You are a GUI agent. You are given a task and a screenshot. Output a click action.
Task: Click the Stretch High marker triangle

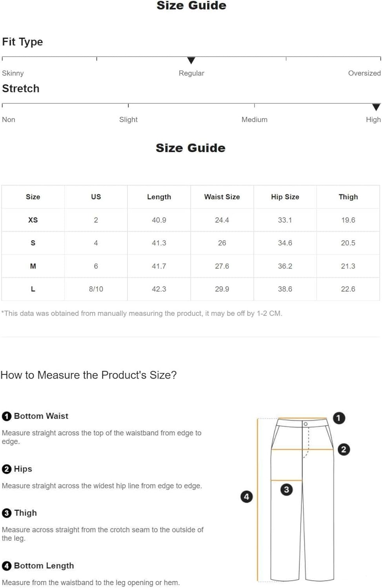pos(376,107)
